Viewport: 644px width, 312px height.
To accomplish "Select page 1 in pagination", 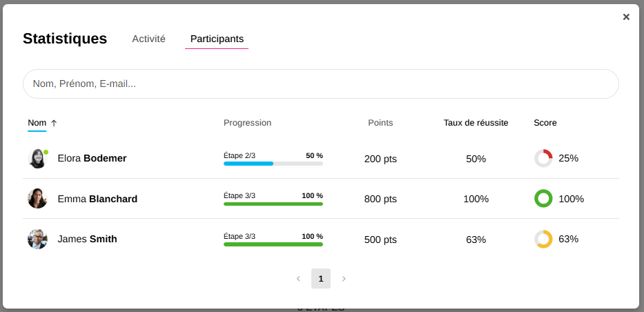I will (x=321, y=279).
